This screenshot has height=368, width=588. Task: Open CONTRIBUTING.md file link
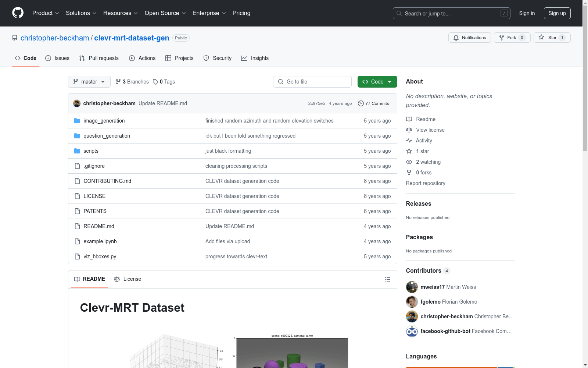[107, 181]
